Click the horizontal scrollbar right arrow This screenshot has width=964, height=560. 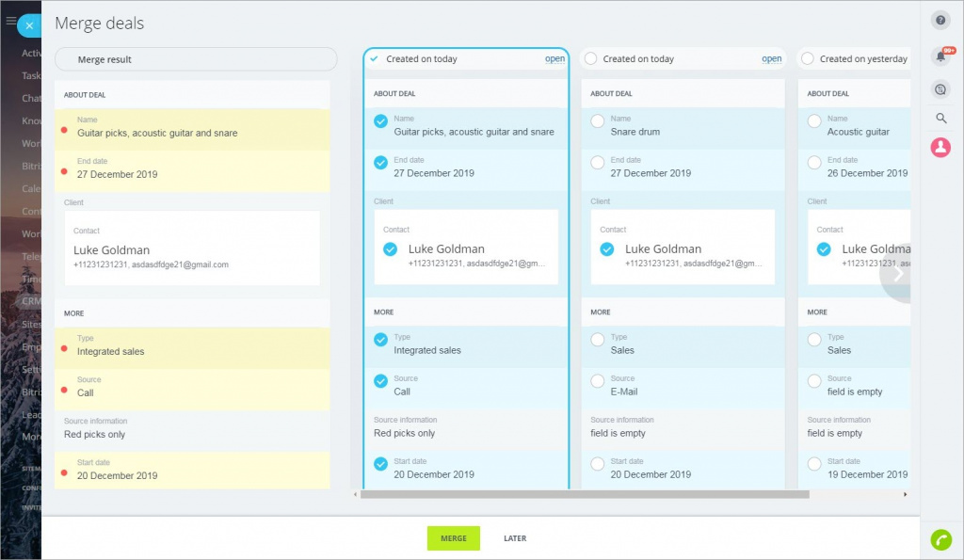point(905,494)
